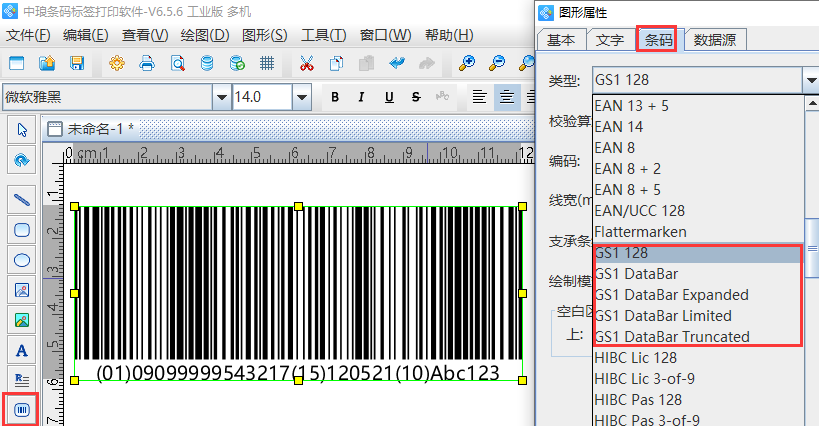
Task: Choose GS1 DataBar Truncated option
Action: (698, 337)
